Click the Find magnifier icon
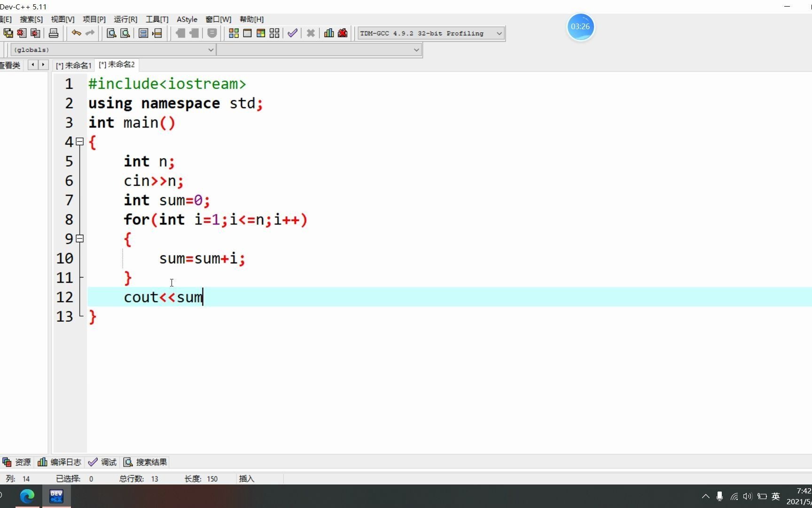The height and width of the screenshot is (508, 812). point(111,33)
